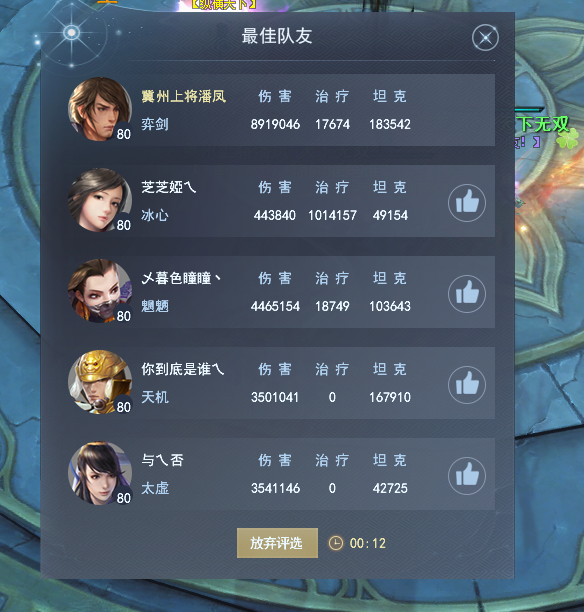Click player name 你到底是谁乀
The height and width of the screenshot is (612, 584).
[183, 369]
